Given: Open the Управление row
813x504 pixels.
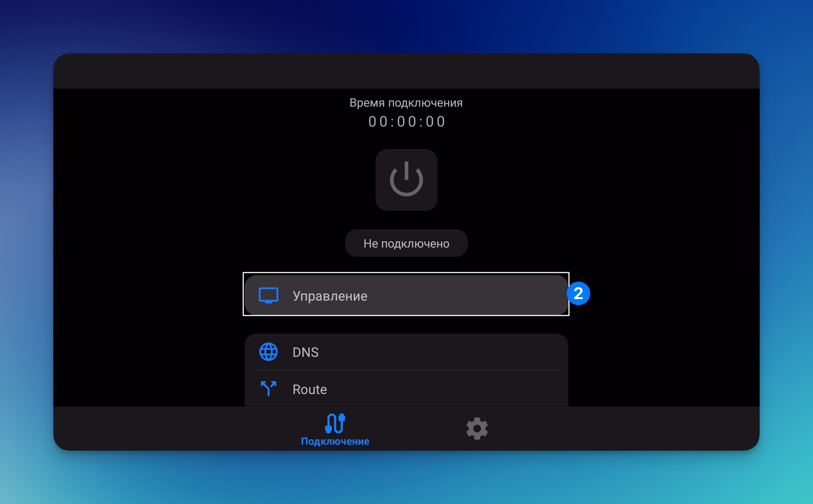Looking at the screenshot, I should point(406,295).
